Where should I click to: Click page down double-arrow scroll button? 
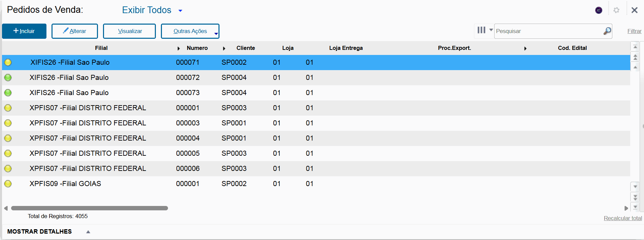tap(635, 197)
